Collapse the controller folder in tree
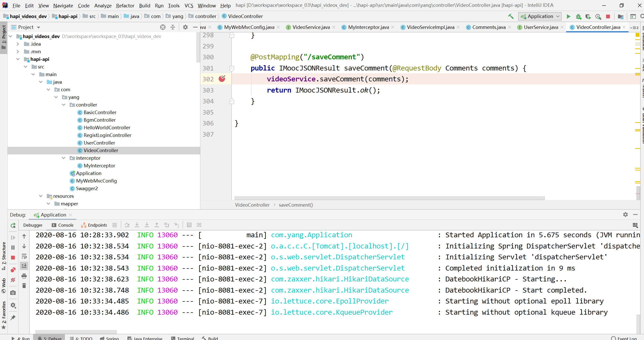Image resolution: width=644 pixels, height=340 pixels. 64,105
